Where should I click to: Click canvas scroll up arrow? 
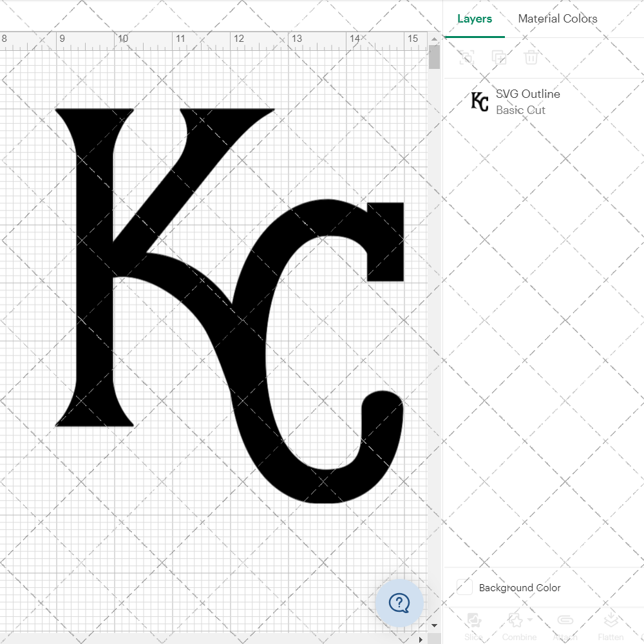[x=434, y=39]
